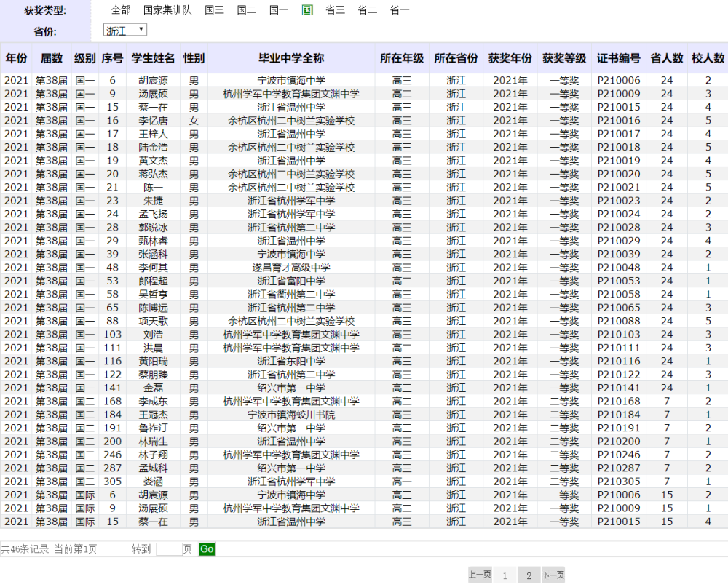Click the 年份 column header
Image resolution: width=728 pixels, height=587 pixels.
16,58
